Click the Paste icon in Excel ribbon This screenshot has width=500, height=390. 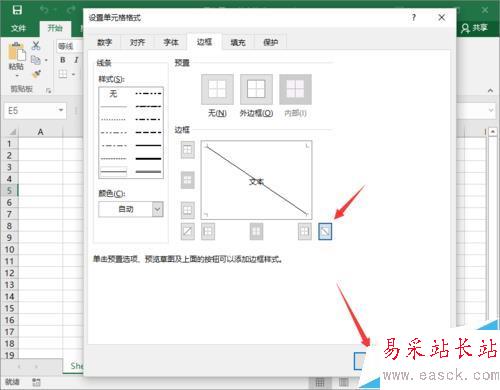click(17, 52)
